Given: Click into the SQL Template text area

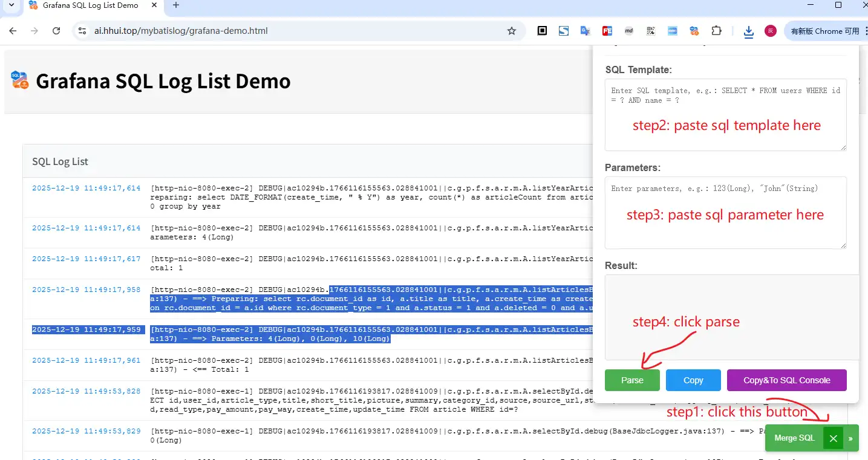Looking at the screenshot, I should (x=725, y=115).
